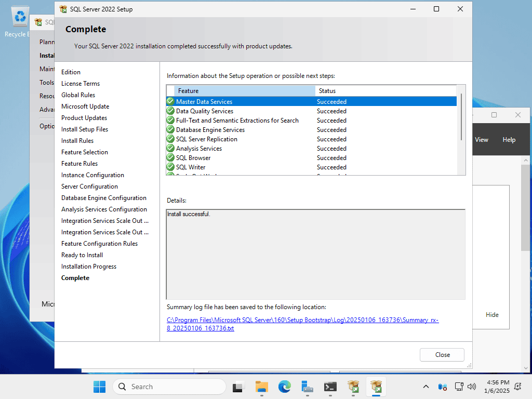Click the green check beside Data Quality Services
This screenshot has height=399, width=532.
[x=170, y=111]
